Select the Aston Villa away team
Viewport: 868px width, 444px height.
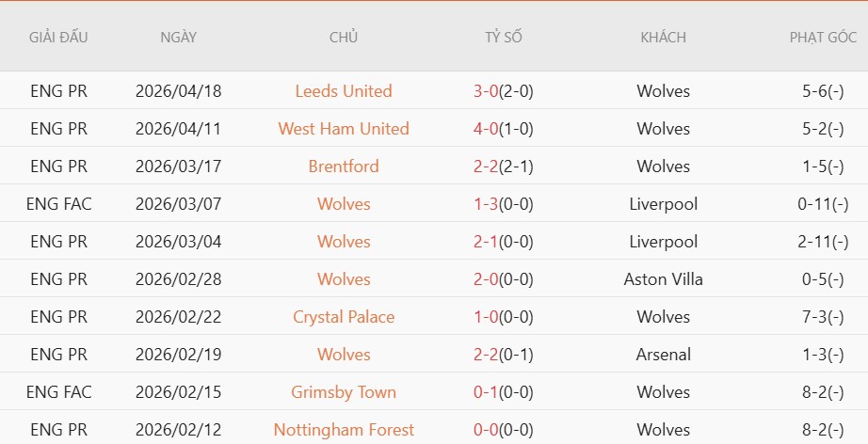pyautogui.click(x=663, y=279)
